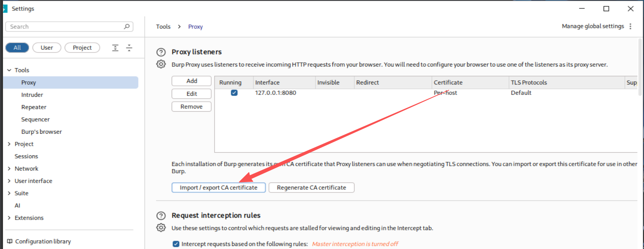This screenshot has width=644, height=249.
Task: Sort listeners by Running column
Action: (x=234, y=82)
